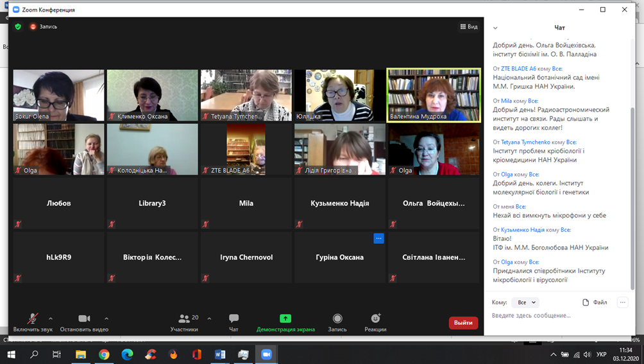Open the Reactions emoji icon

pos(375,318)
